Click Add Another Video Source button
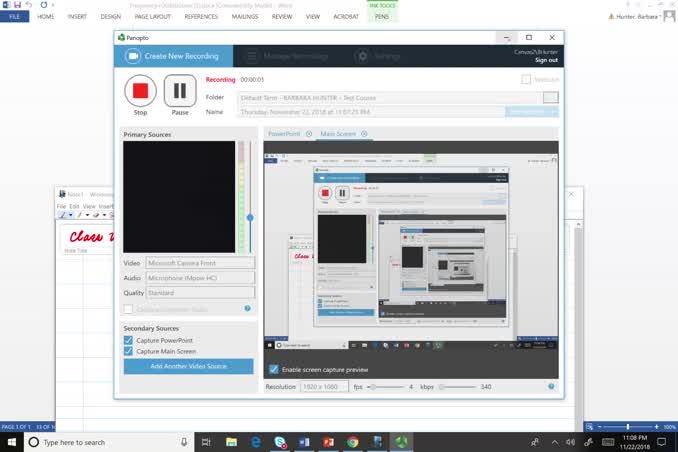Screen dimensions: 678x452 pos(188,367)
